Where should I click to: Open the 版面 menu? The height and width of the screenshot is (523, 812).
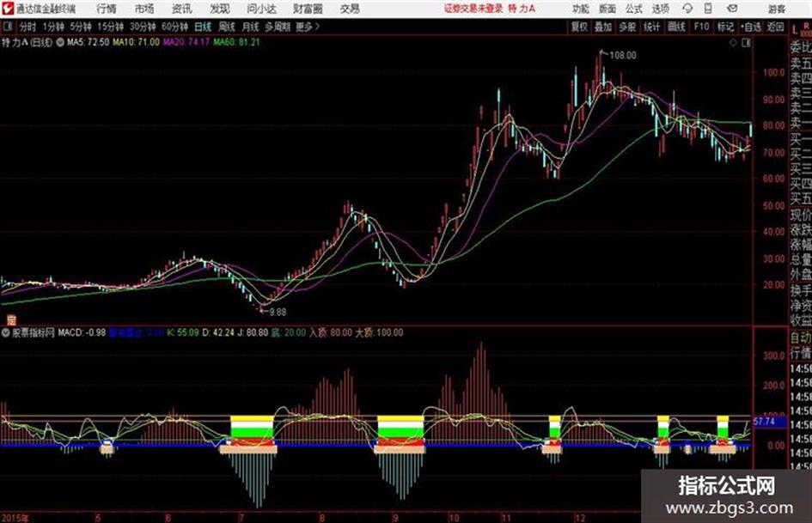coord(607,9)
